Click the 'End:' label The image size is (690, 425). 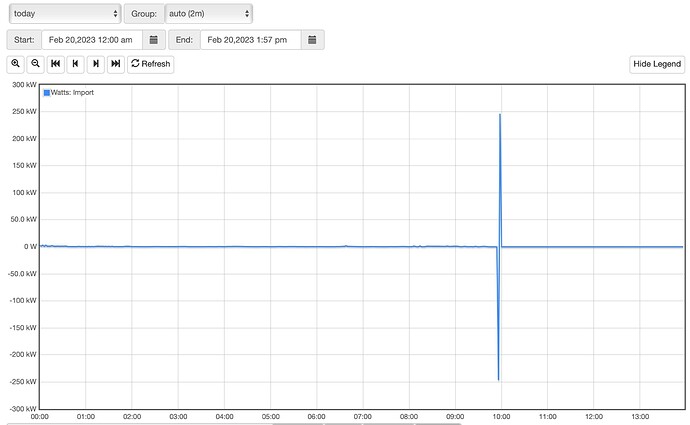(x=184, y=40)
